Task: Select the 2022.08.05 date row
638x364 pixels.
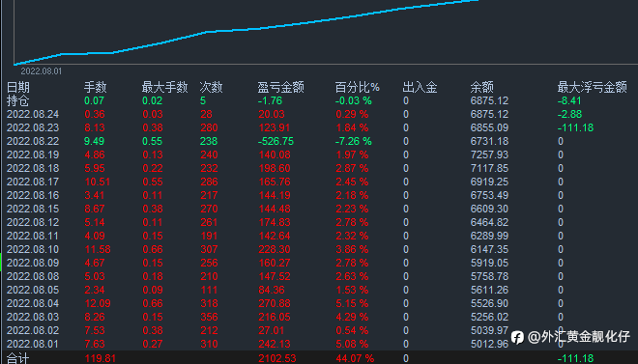Action: [x=33, y=290]
